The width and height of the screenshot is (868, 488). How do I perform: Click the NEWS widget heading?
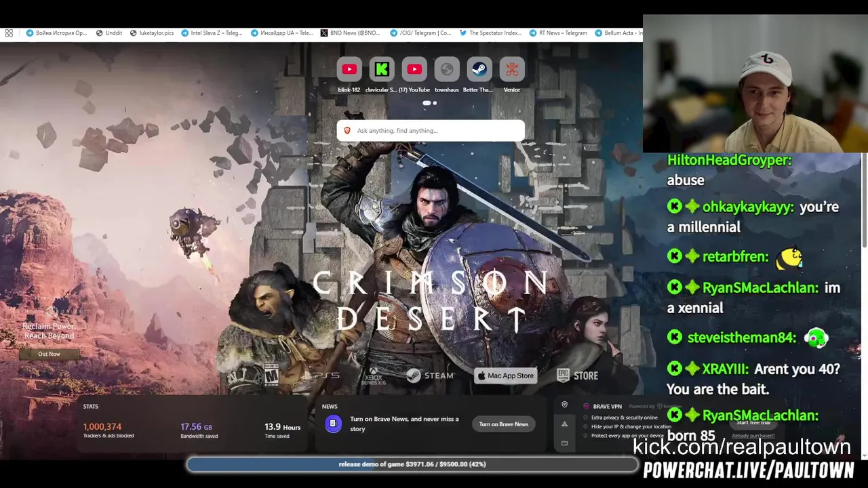(x=330, y=407)
